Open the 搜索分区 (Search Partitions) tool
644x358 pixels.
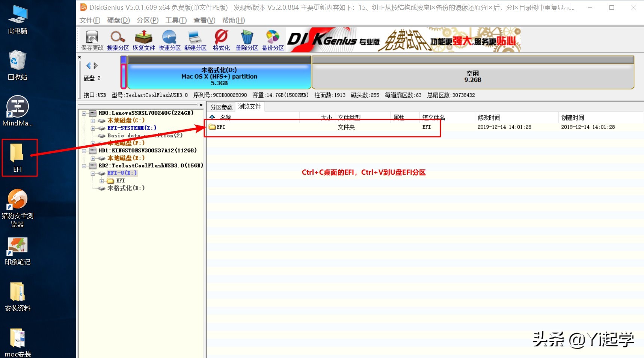[118, 40]
